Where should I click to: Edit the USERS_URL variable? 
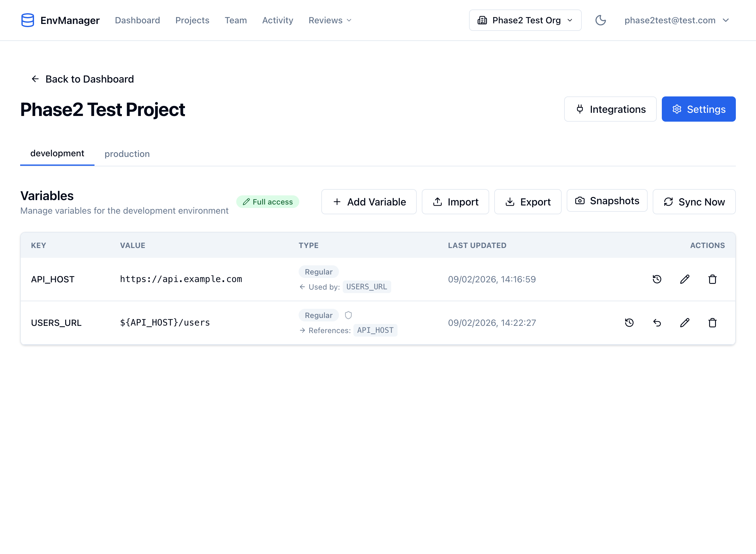click(x=684, y=323)
